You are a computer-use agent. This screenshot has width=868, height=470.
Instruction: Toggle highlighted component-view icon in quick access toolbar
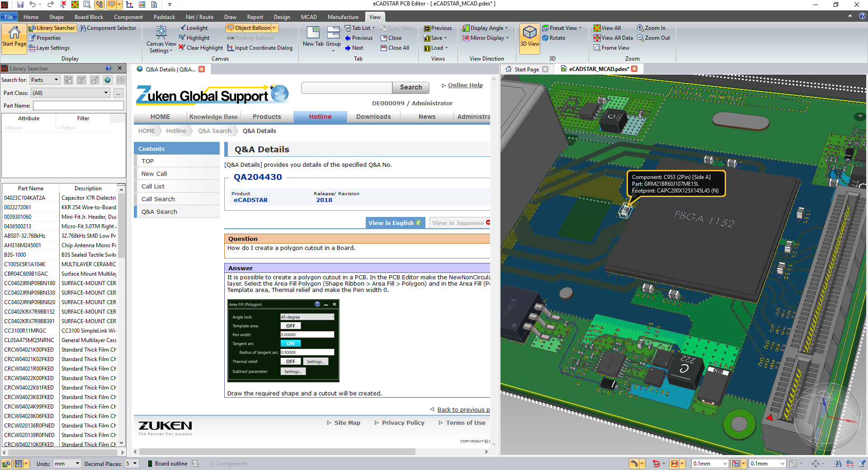(x=99, y=5)
